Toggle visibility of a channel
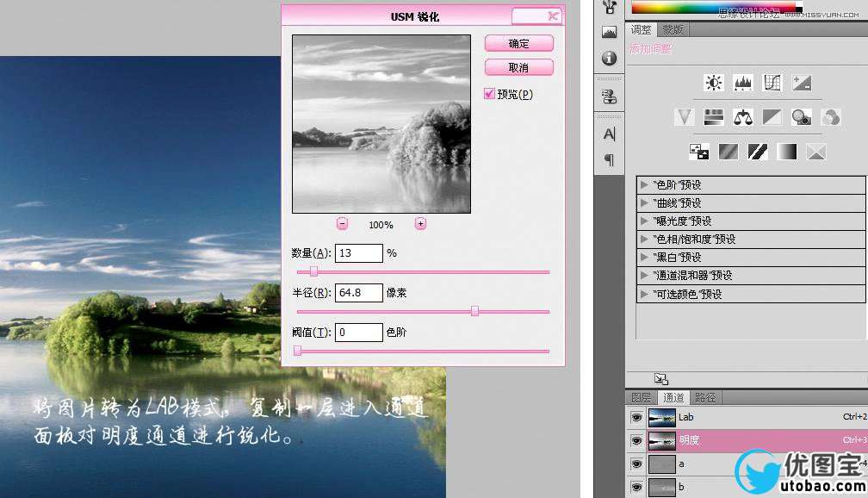Viewport: 868px width, 498px height. click(x=636, y=464)
